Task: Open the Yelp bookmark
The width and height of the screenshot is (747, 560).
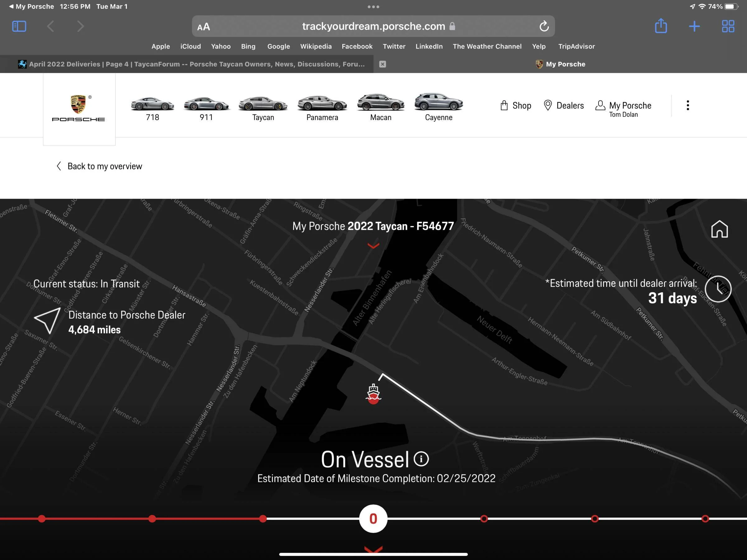Action: click(539, 46)
